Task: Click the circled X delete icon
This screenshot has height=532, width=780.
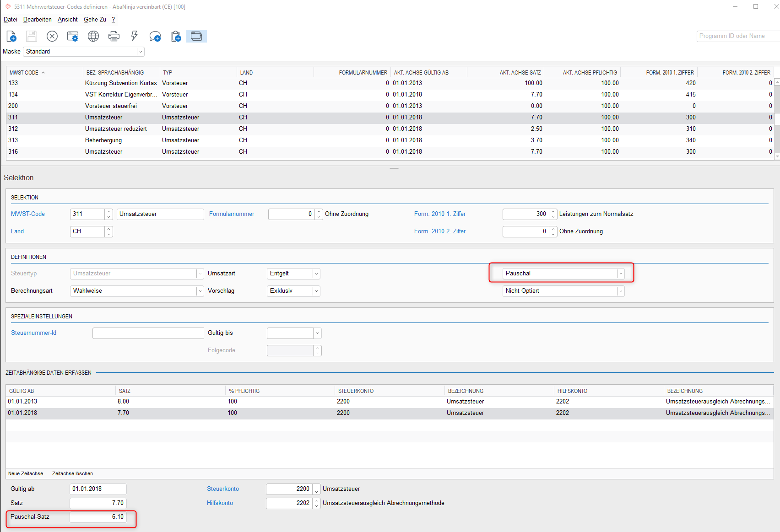Action: [52, 36]
